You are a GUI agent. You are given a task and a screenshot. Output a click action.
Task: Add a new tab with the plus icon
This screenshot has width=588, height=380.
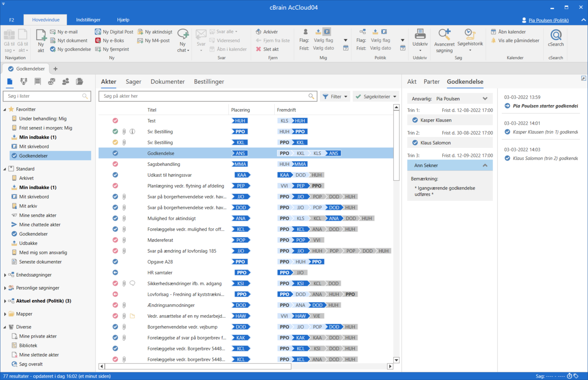point(55,69)
